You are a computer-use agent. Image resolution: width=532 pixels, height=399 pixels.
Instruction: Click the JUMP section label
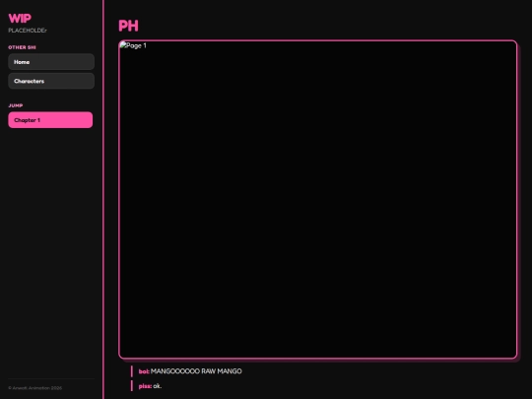pyautogui.click(x=16, y=105)
